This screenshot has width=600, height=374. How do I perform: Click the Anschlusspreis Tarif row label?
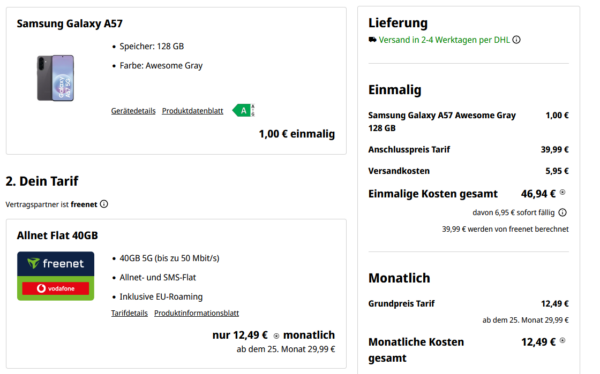[x=409, y=150]
